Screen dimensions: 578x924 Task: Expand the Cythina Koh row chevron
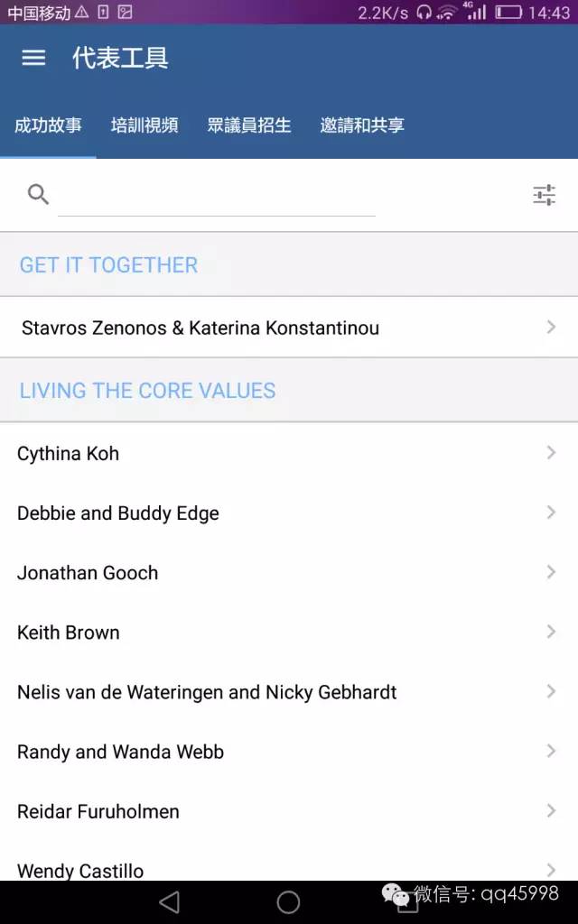click(x=551, y=453)
